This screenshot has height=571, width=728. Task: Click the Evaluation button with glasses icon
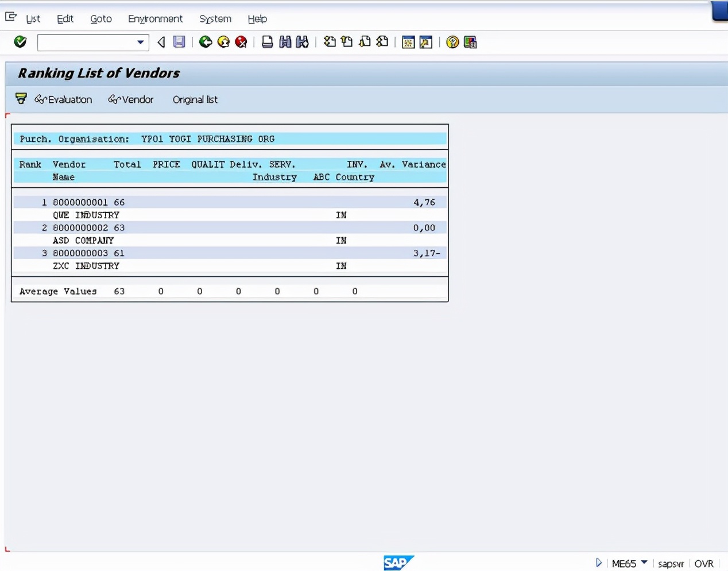pos(63,99)
